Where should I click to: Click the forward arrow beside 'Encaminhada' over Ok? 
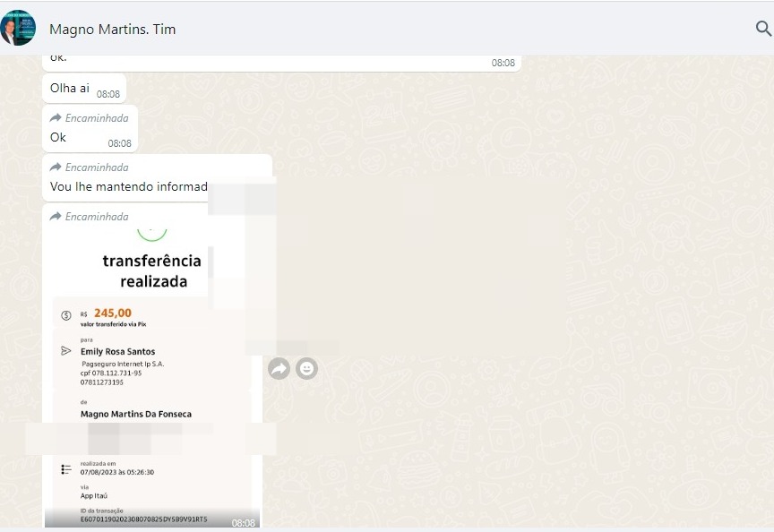tap(56, 117)
